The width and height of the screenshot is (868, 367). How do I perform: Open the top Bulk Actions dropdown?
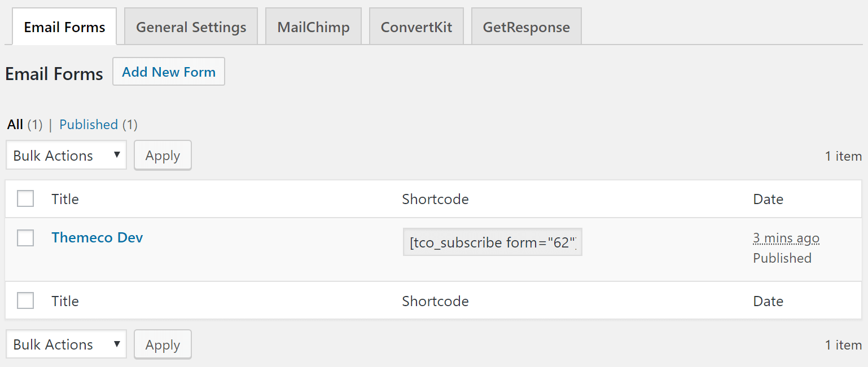pyautogui.click(x=65, y=155)
